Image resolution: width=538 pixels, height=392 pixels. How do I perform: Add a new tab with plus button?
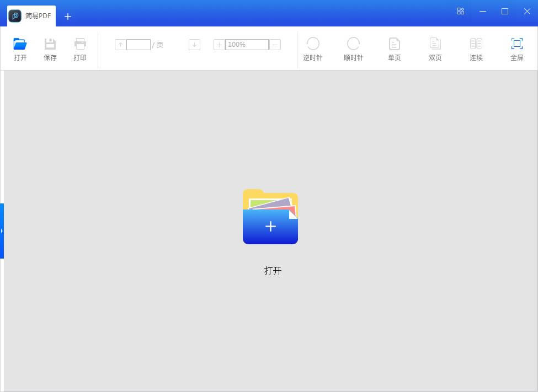pyautogui.click(x=67, y=17)
